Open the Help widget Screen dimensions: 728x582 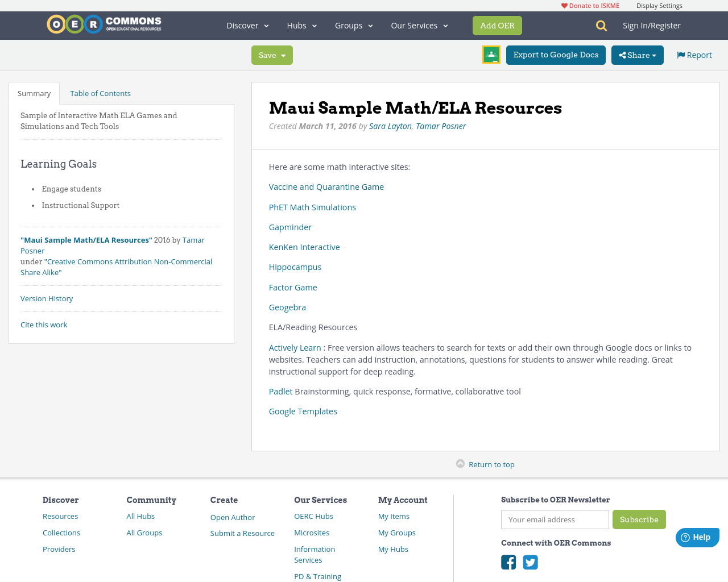pos(697,537)
